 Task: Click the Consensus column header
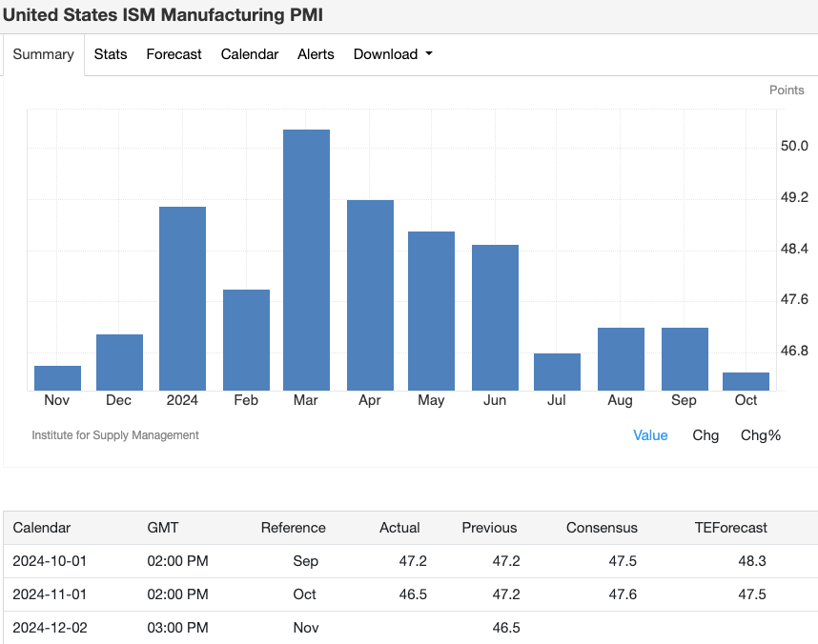coord(602,528)
